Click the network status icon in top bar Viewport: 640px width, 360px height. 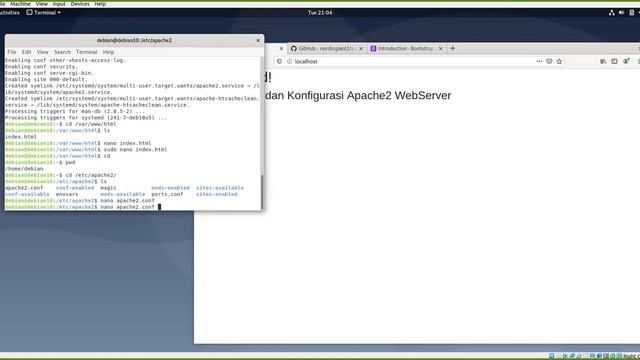tap(611, 13)
